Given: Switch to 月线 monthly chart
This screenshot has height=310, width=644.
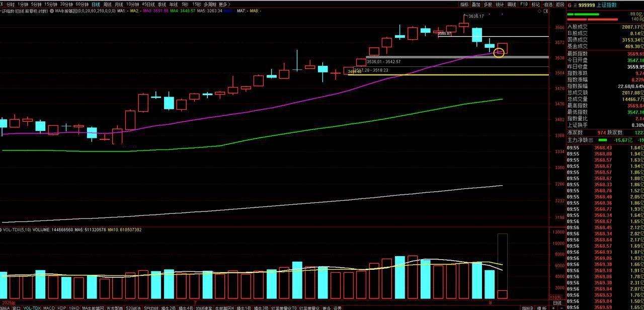Looking at the screenshot, I should 119,4.
